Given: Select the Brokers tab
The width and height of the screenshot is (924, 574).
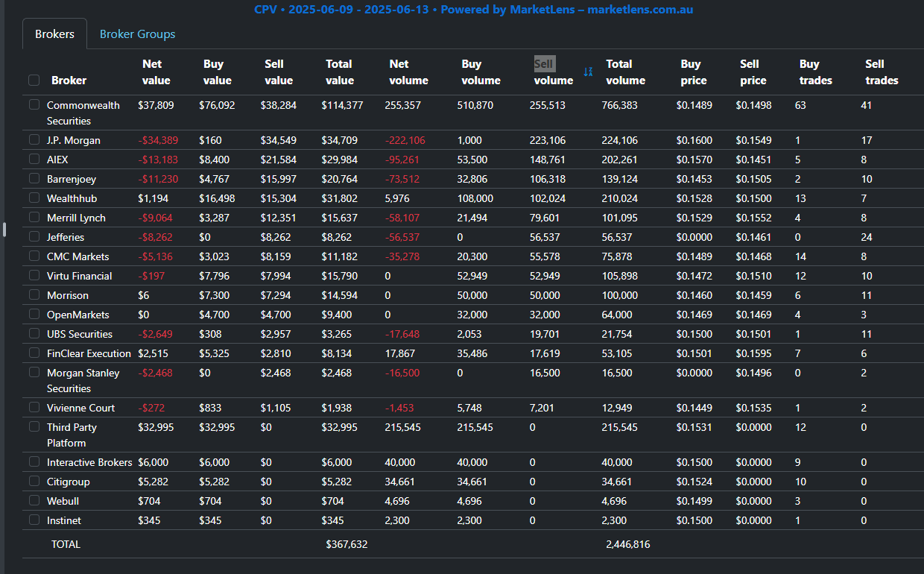Looking at the screenshot, I should (55, 34).
